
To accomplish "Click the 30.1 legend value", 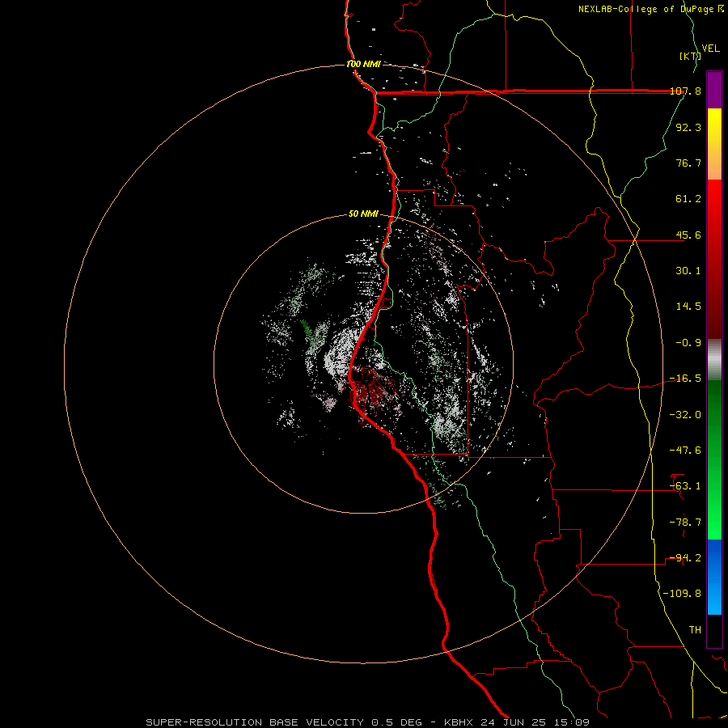I will coord(688,271).
